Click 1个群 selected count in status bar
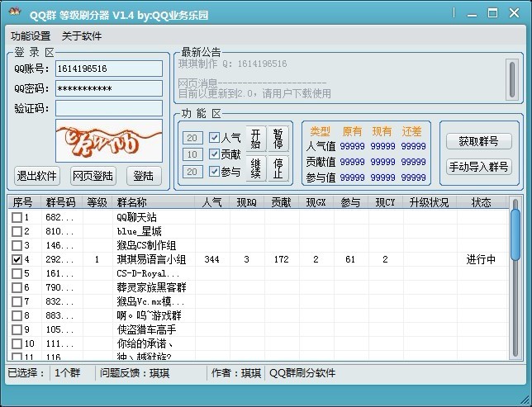532x407 pixels. (x=67, y=373)
